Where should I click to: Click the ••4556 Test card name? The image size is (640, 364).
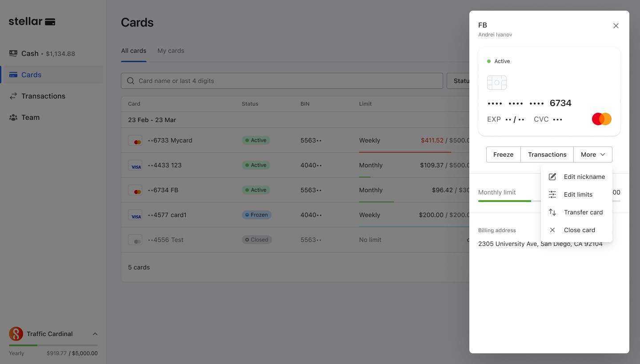tap(166, 240)
